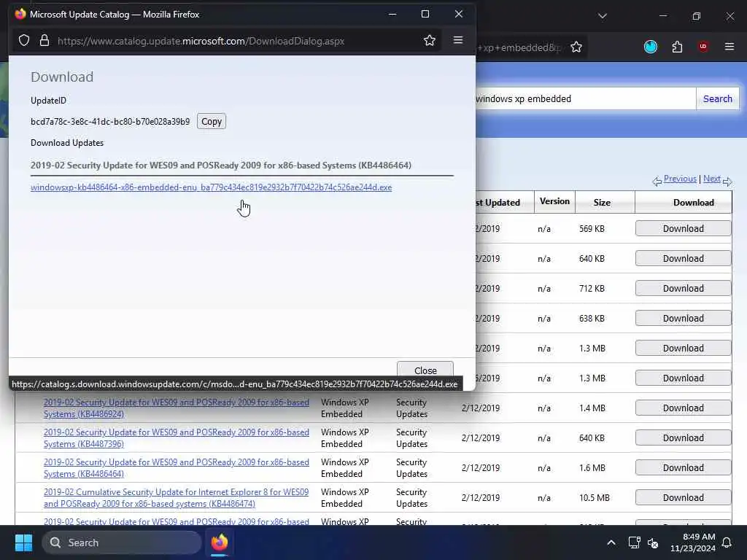
Task: Bookmark the DownloadDialog page with star icon
Action: pos(429,41)
